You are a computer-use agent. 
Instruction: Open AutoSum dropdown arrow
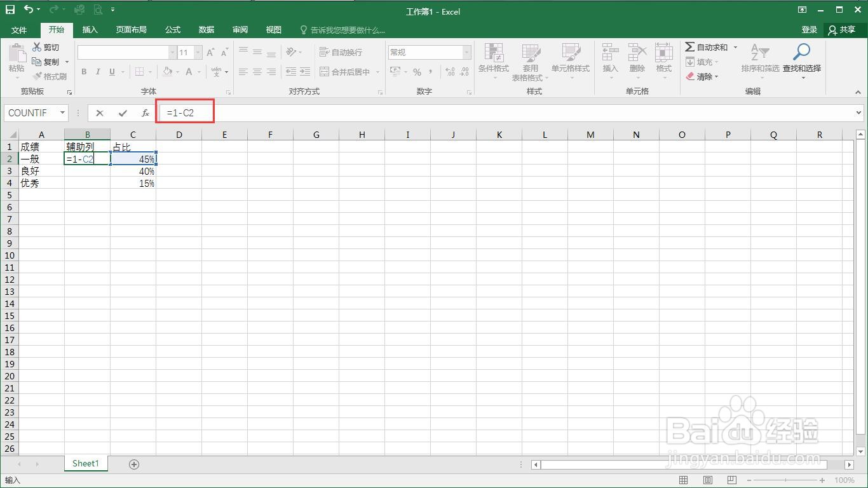(735, 47)
